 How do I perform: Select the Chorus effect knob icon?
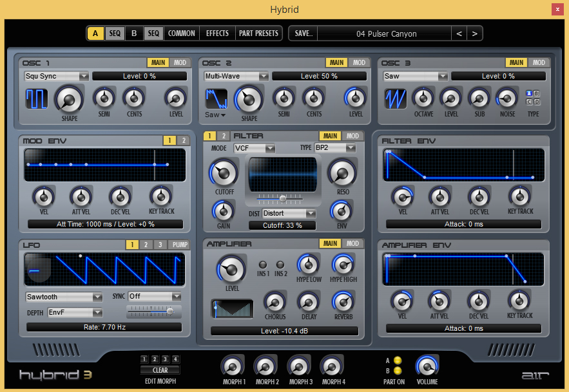coord(275,304)
